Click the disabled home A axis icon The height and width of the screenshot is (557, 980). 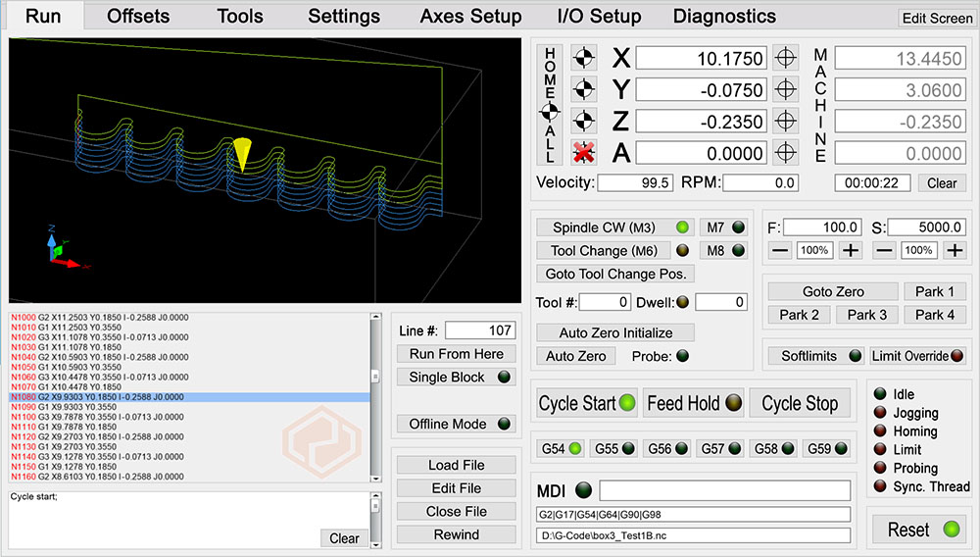tap(583, 153)
